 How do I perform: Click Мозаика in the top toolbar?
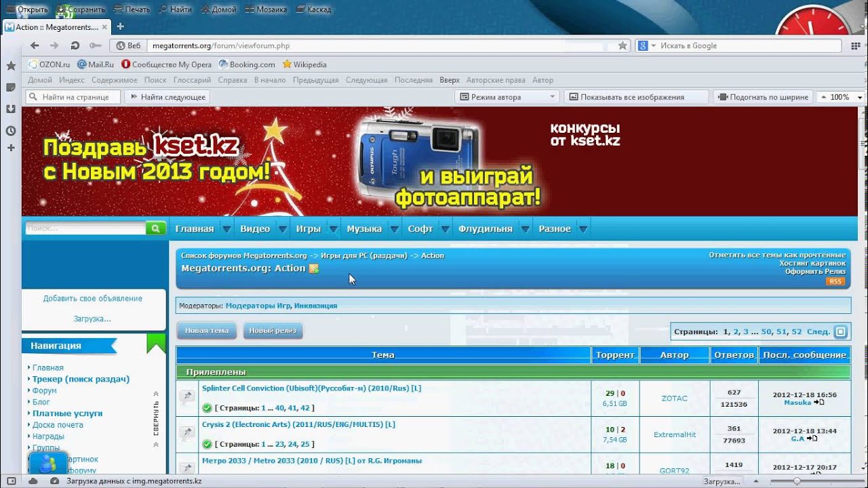point(266,9)
